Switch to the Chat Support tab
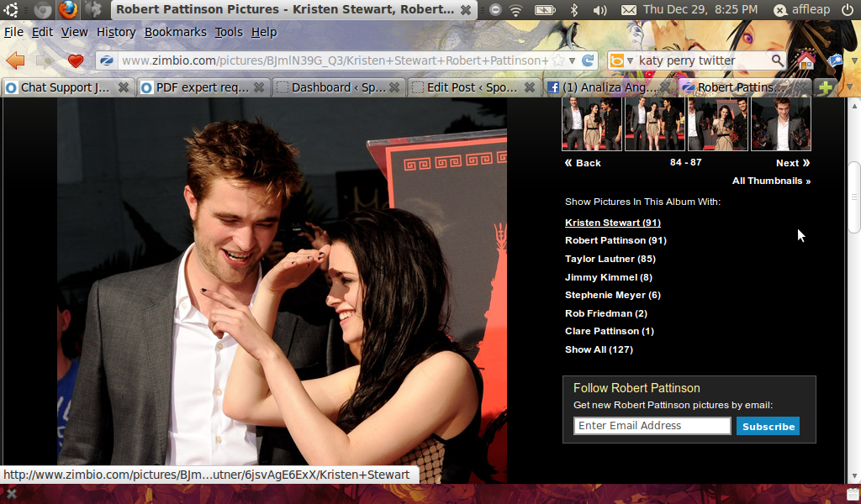861x504 pixels. tap(67, 87)
